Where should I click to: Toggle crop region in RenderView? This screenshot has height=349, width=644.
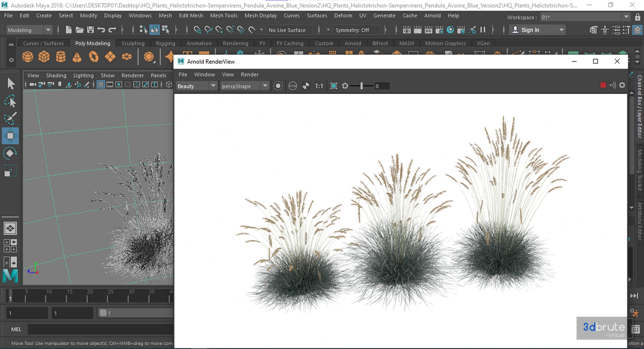click(334, 86)
